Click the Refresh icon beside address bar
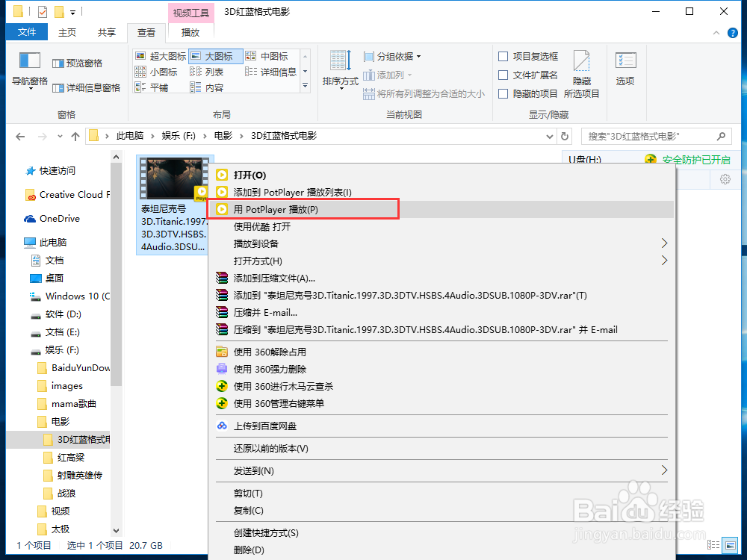Viewport: 747px width, 560px height. (x=565, y=136)
